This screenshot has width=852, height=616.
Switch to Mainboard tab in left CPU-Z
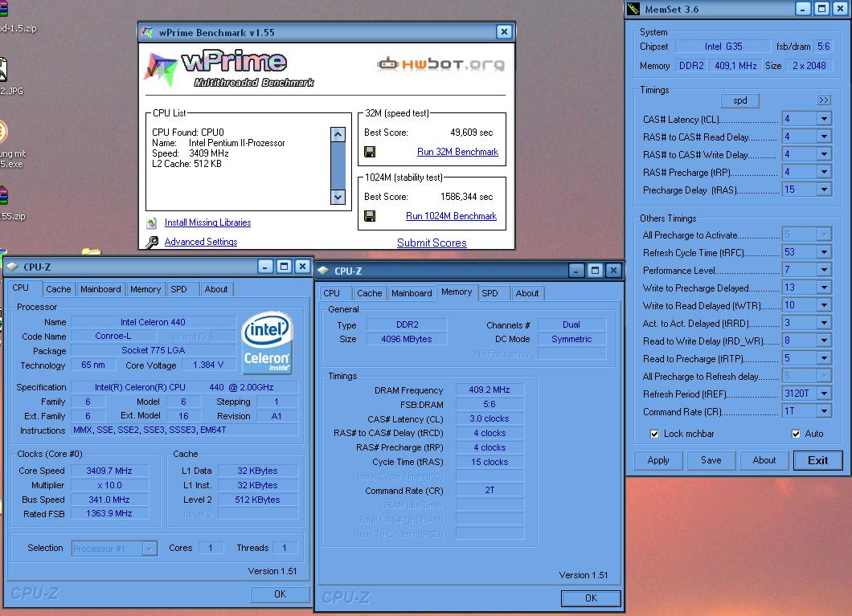[x=100, y=289]
